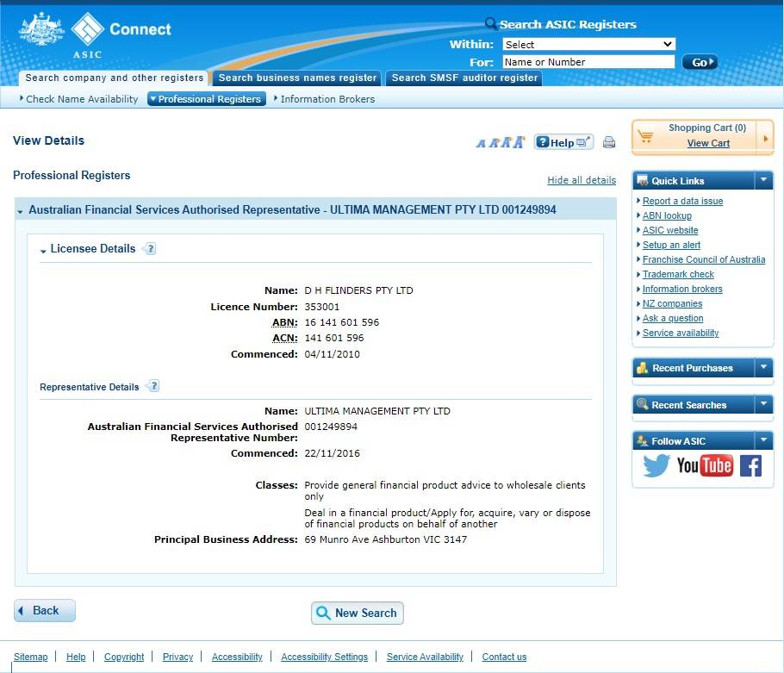Viewport: 784px width, 673px height.
Task: Click the Hide all details link
Action: coord(582,180)
